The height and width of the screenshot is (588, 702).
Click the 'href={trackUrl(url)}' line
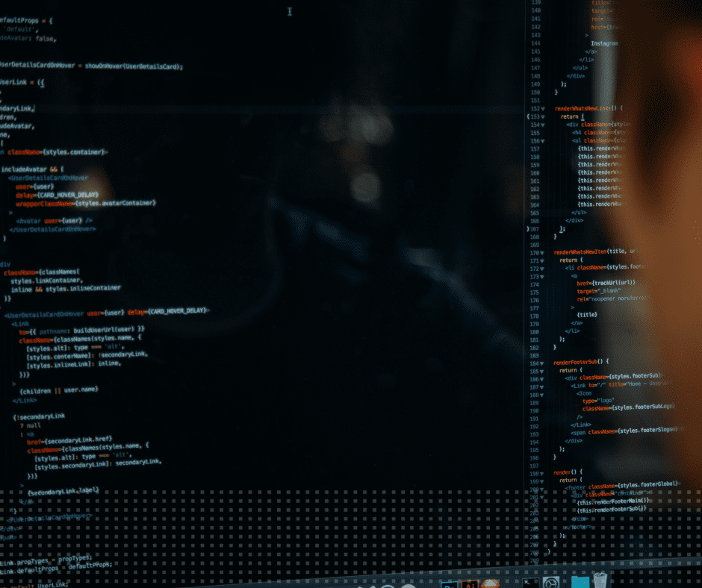pyautogui.click(x=606, y=283)
